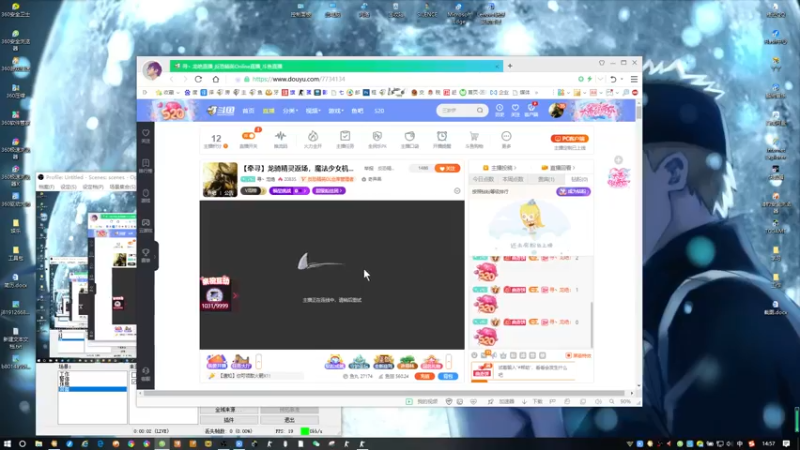Expand the left gift group below video
Image resolution: width=800 pixels, height=450 pixels.
[x=259, y=362]
